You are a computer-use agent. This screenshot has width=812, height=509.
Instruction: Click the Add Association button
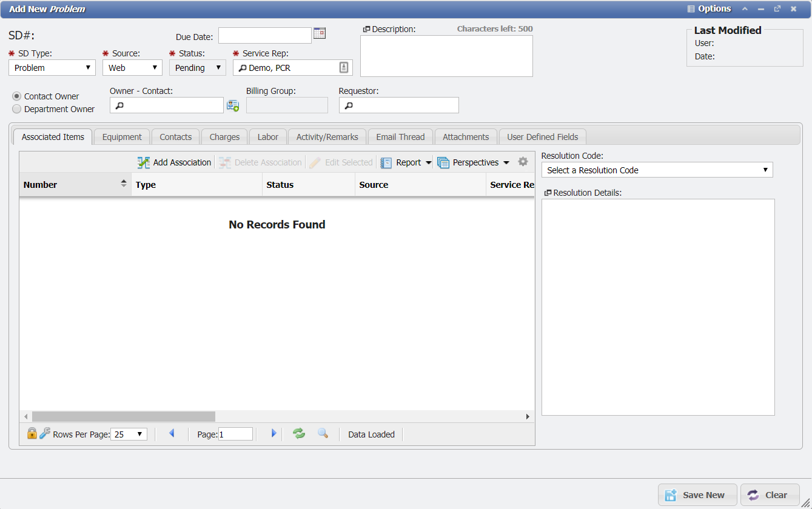(175, 162)
